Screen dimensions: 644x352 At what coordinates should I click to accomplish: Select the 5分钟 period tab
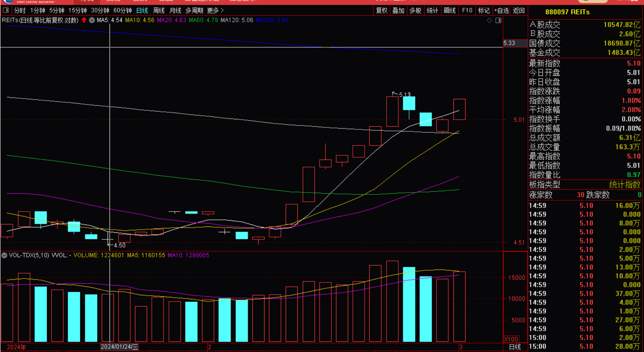pos(57,11)
